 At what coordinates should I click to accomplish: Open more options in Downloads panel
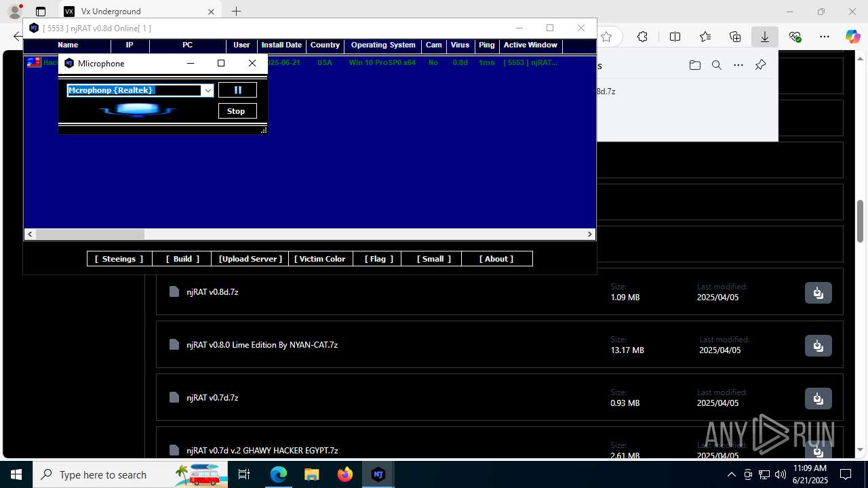pos(738,65)
